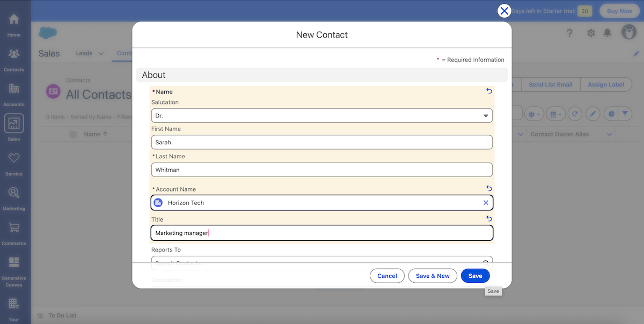Image resolution: width=644 pixels, height=324 pixels.
Task: Click the filter funnel icon
Action: tap(625, 114)
